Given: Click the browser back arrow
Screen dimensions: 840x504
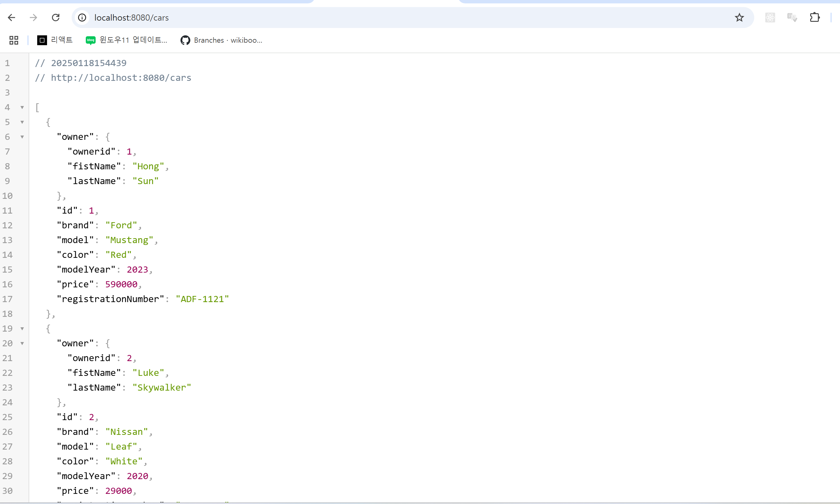Looking at the screenshot, I should click(x=12, y=18).
